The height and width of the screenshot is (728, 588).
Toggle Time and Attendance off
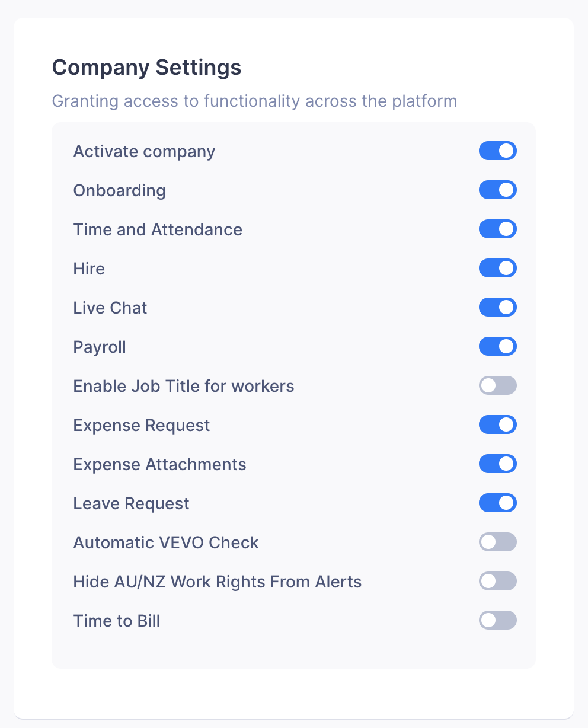498,229
